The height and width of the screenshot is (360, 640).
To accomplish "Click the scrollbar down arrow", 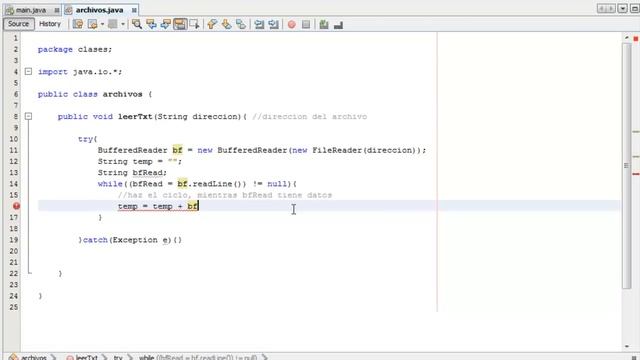I will [627, 346].
